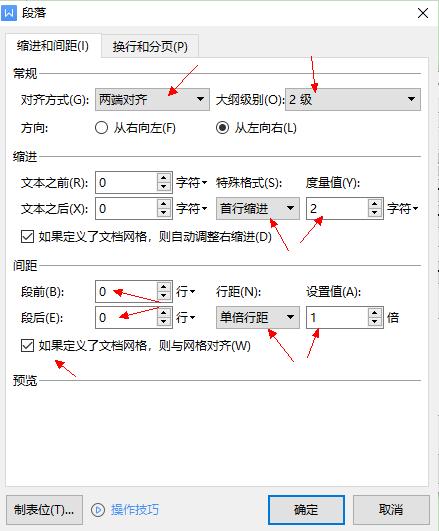439x531 pixels.
Task: Click the WPS Writer icon in title bar
Action: click(x=9, y=13)
